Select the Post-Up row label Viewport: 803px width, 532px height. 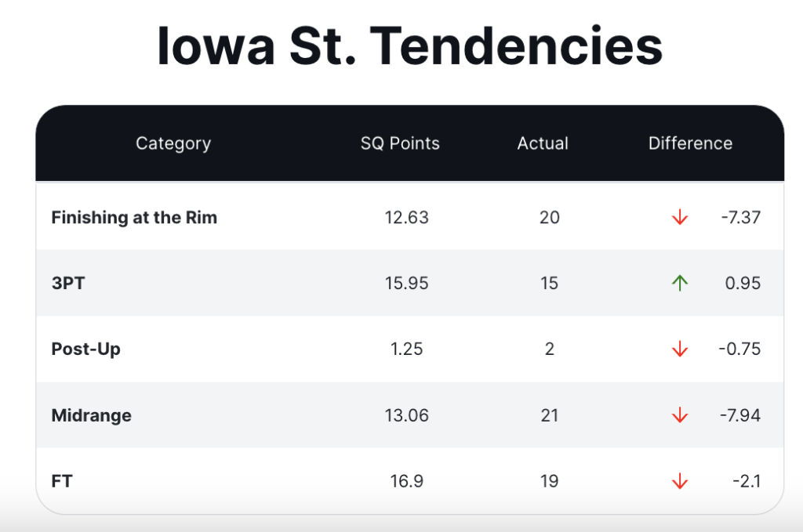[86, 349]
